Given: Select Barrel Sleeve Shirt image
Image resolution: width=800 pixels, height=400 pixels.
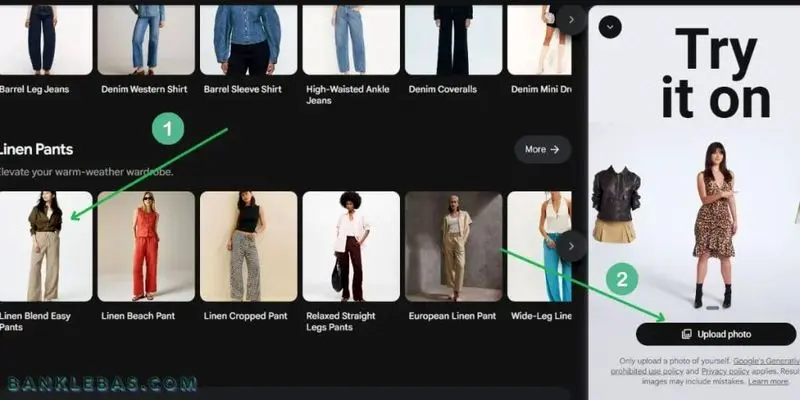Looking at the screenshot, I should [x=248, y=38].
